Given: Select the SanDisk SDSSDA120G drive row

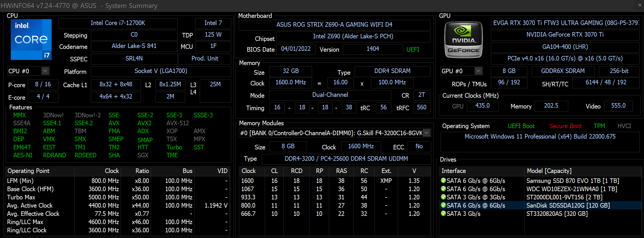Looking at the screenshot, I should point(540,205).
